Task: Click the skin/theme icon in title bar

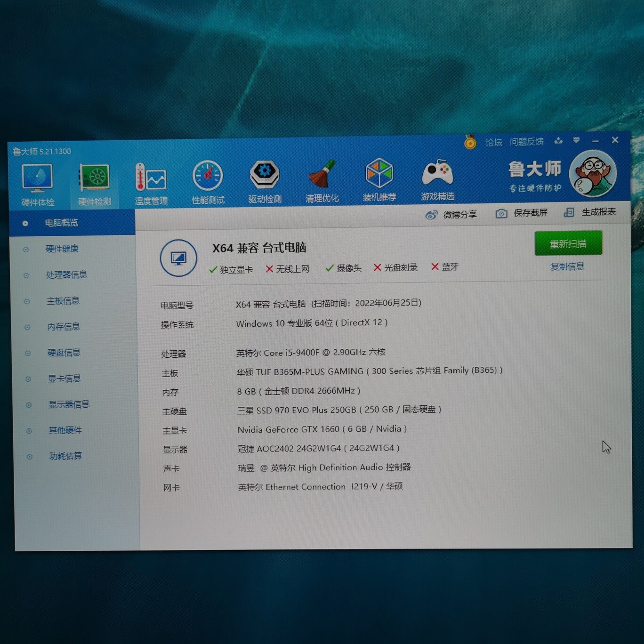Action: click(558, 140)
